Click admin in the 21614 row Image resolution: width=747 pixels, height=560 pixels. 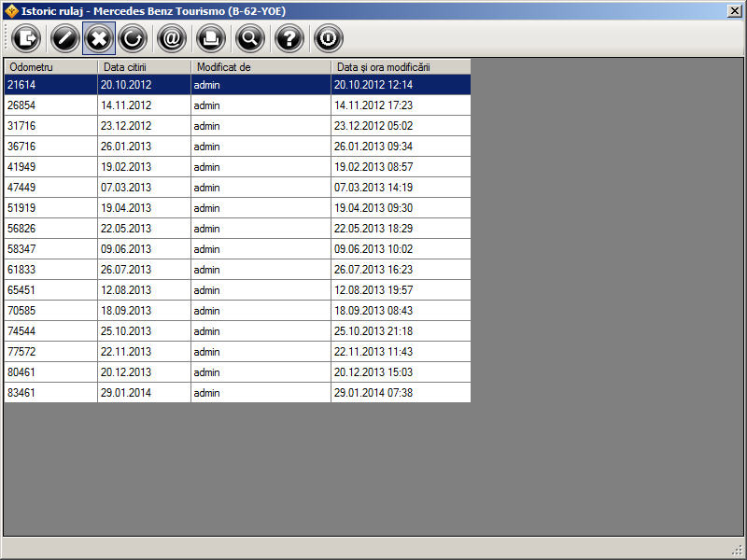pos(206,85)
